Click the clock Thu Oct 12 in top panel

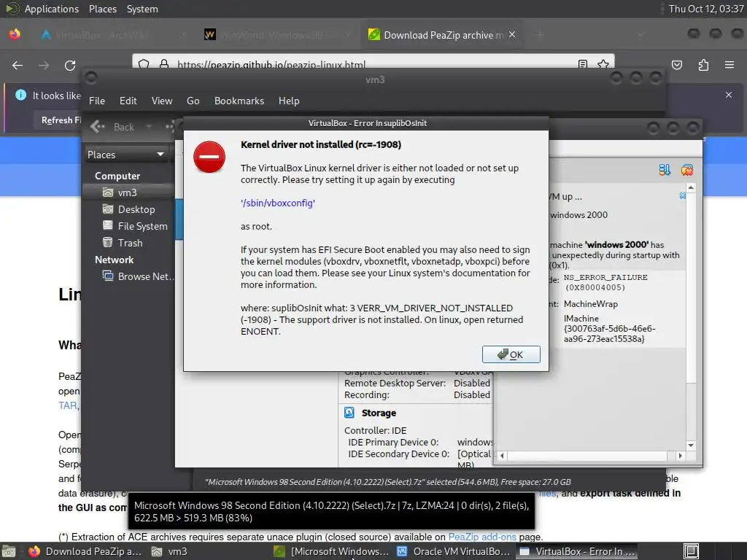705,9
